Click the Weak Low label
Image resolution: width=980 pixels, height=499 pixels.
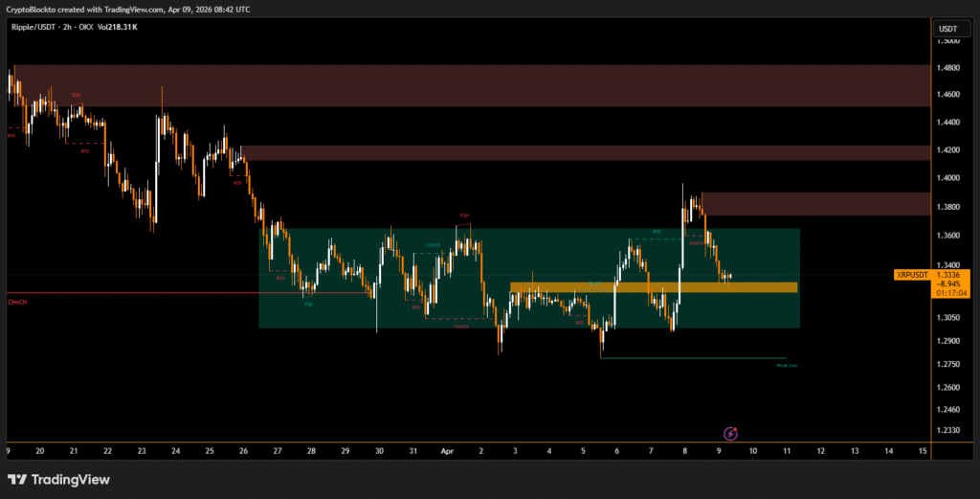(787, 365)
